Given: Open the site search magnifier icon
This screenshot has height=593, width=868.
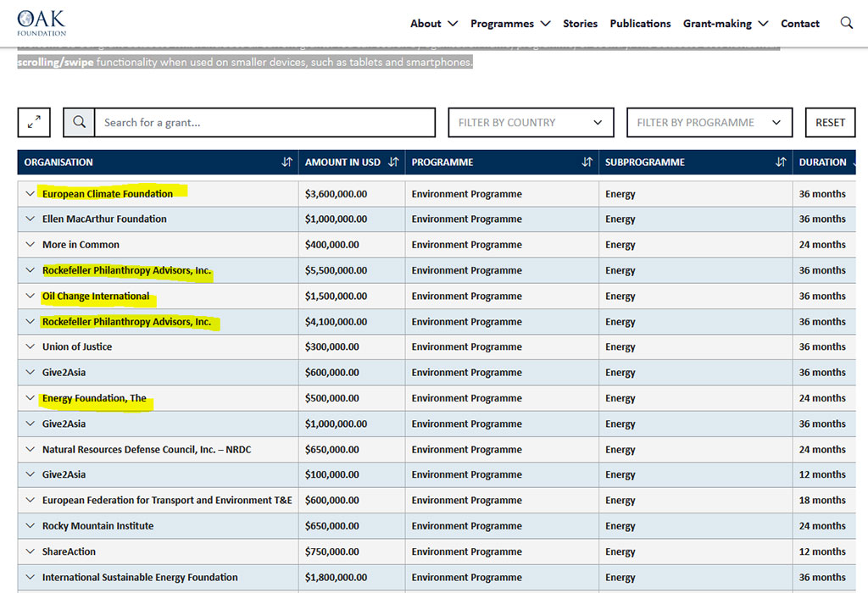Looking at the screenshot, I should 846,23.
